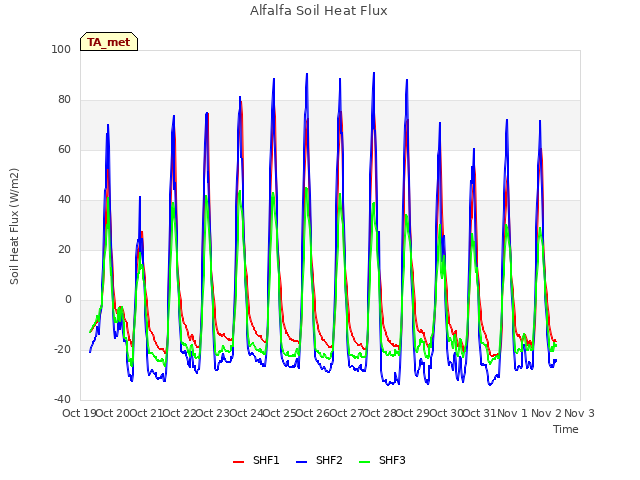The image size is (640, 480).
Task: Click the blue SHF2 legend color marker
Action: coord(301,462)
